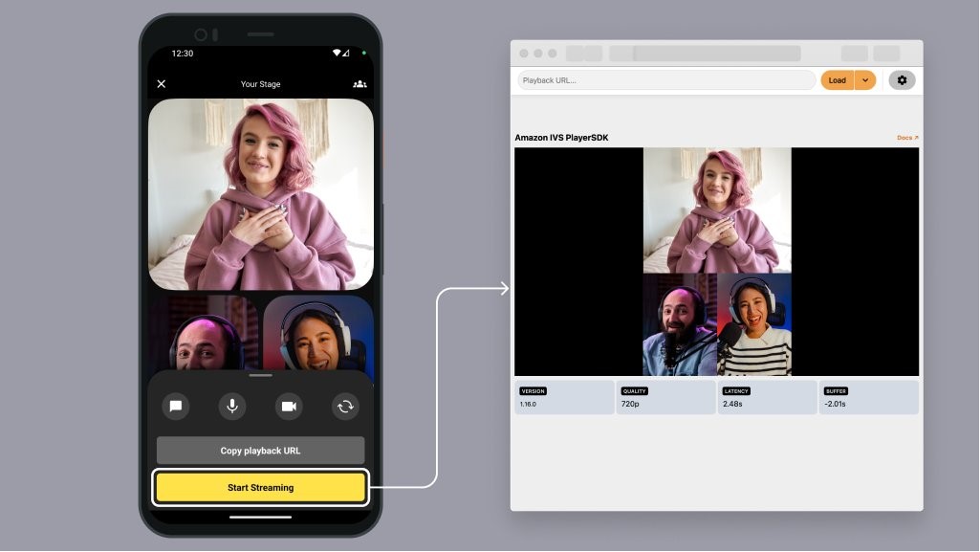This screenshot has width=980, height=552.
Task: Close the Your Stage screen with X
Action: pos(162,84)
